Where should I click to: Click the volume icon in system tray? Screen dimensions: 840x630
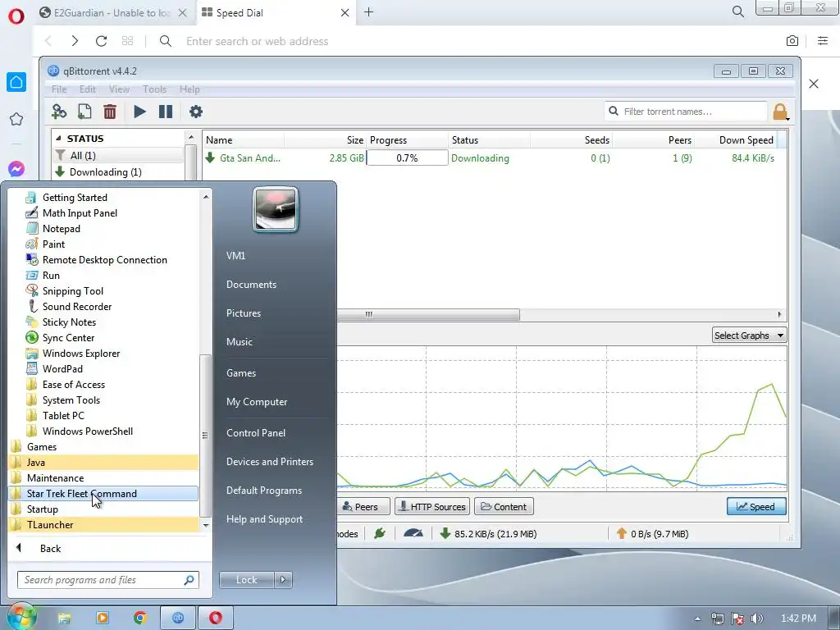click(x=757, y=619)
